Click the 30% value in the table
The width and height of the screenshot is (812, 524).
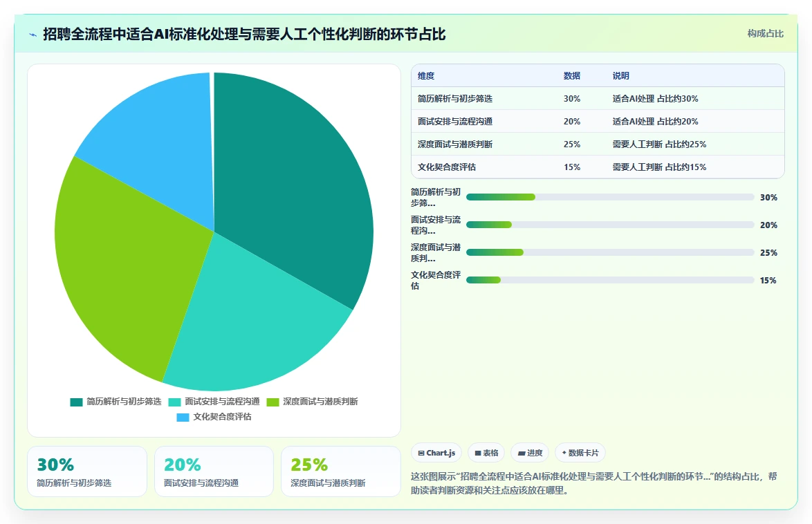[572, 99]
